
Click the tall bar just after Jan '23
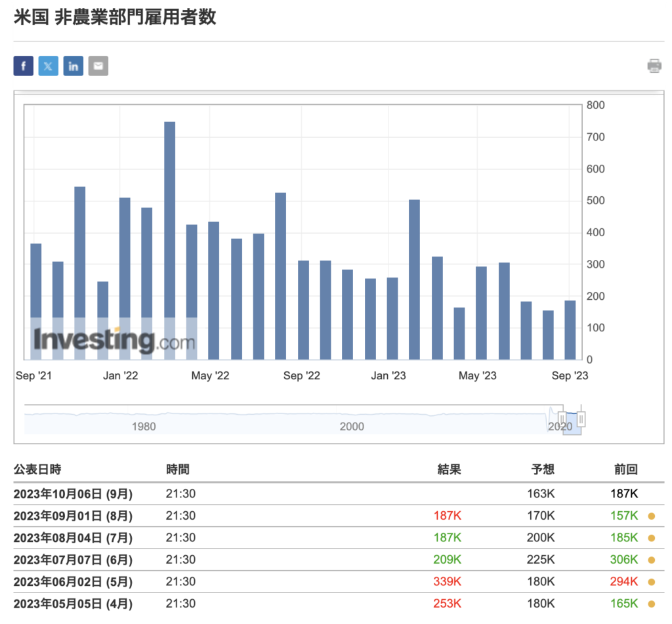click(415, 280)
